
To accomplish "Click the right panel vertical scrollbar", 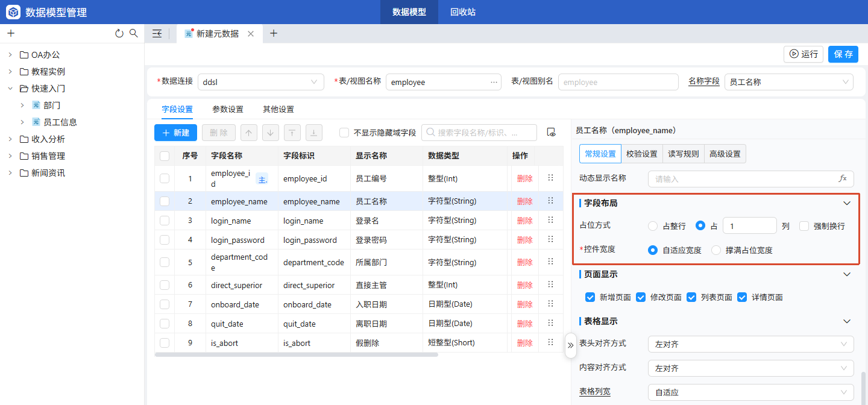I will coord(863,389).
